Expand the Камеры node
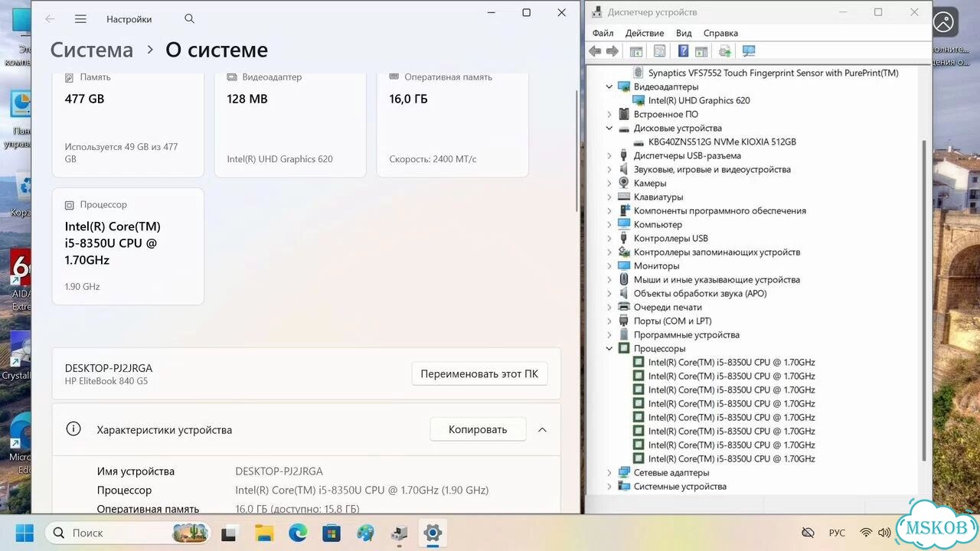This screenshot has width=980, height=551. 609,183
